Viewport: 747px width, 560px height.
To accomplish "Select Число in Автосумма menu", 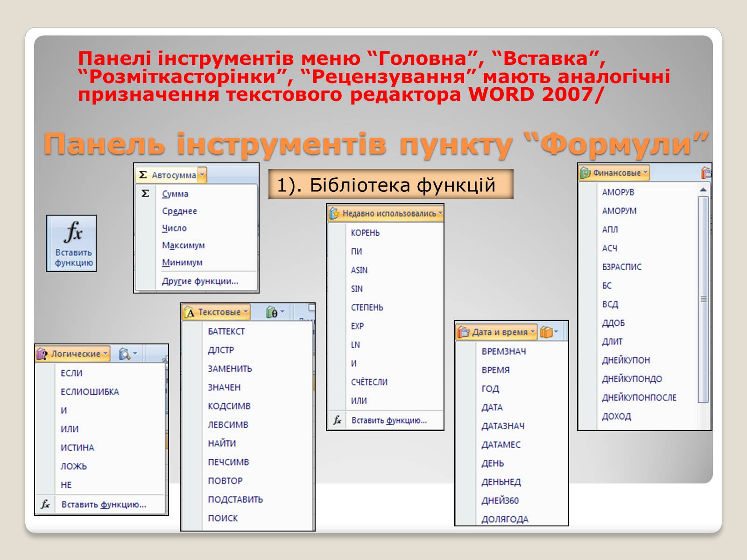I will [x=174, y=228].
